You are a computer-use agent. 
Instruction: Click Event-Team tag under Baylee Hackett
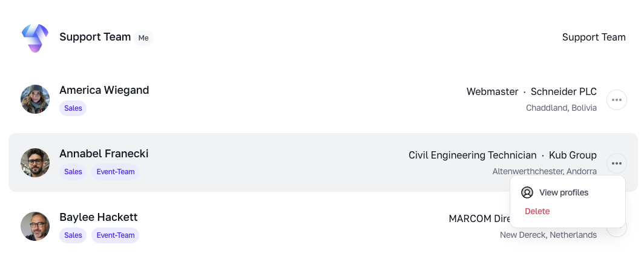pos(116,235)
